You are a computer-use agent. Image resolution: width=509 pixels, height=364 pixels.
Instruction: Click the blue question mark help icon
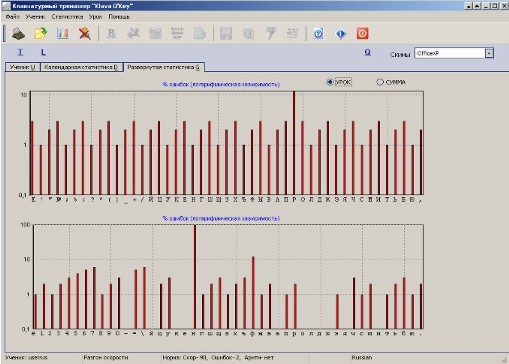click(x=318, y=33)
